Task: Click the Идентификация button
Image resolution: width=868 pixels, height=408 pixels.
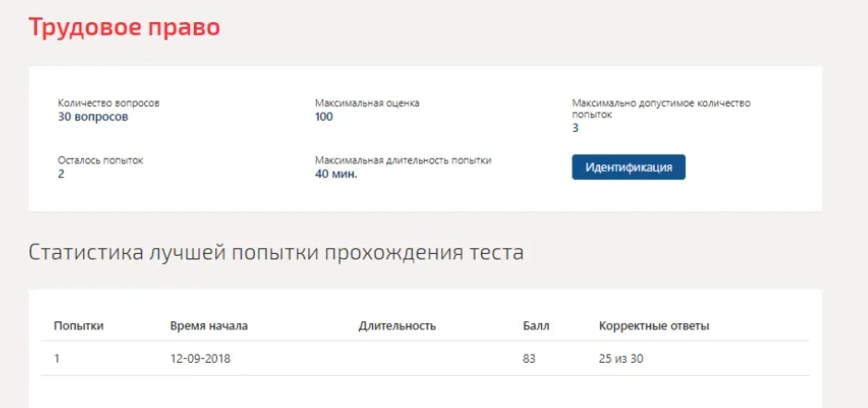Action: click(x=628, y=167)
